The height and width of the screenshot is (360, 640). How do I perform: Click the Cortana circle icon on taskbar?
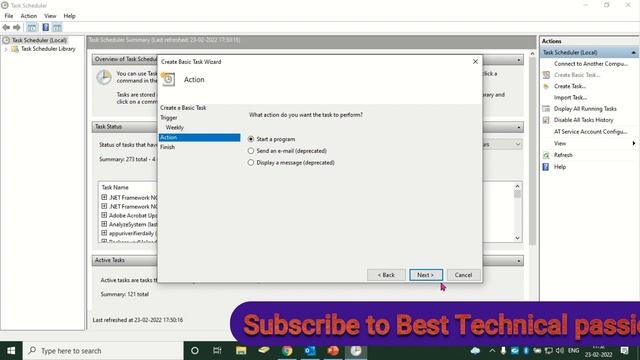coord(195,351)
